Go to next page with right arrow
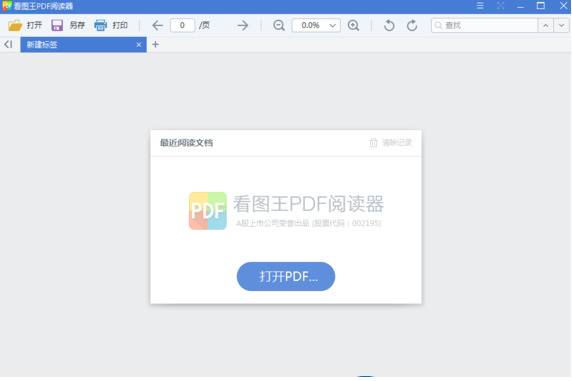The height and width of the screenshot is (381, 572). [243, 25]
